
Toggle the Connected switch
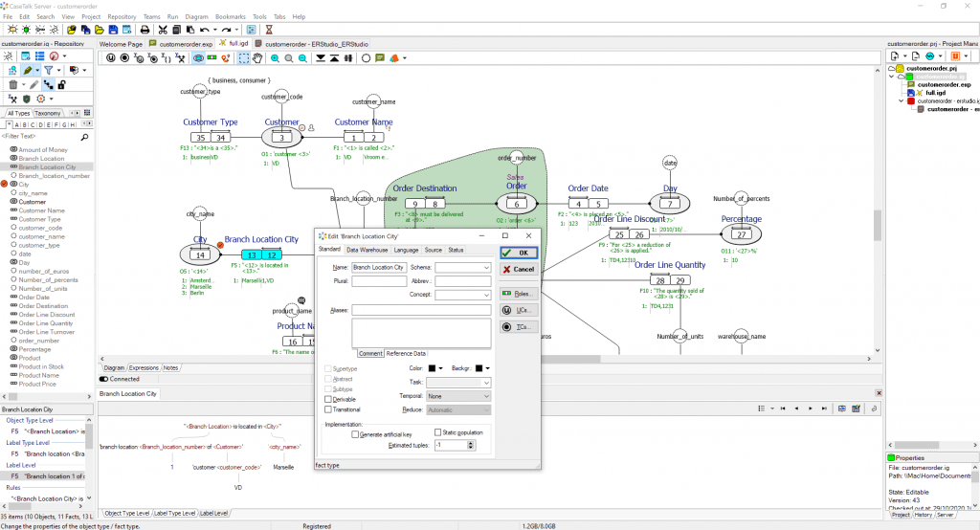[x=103, y=379]
